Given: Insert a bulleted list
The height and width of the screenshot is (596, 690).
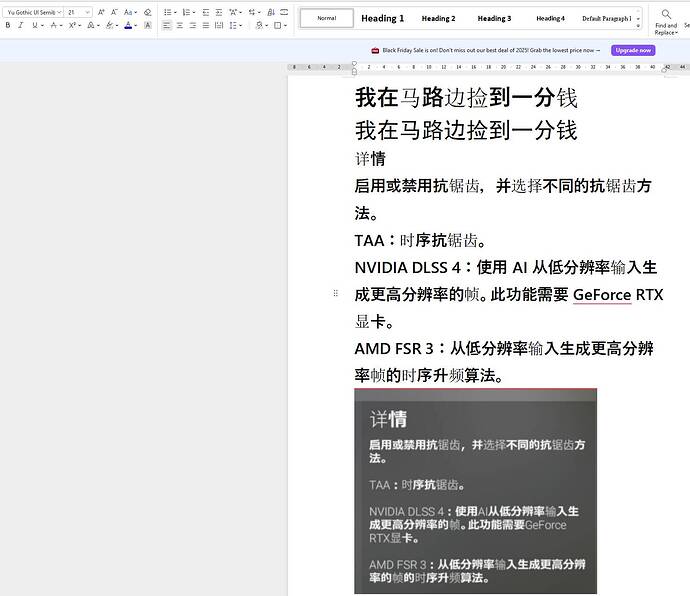Looking at the screenshot, I should tap(167, 12).
